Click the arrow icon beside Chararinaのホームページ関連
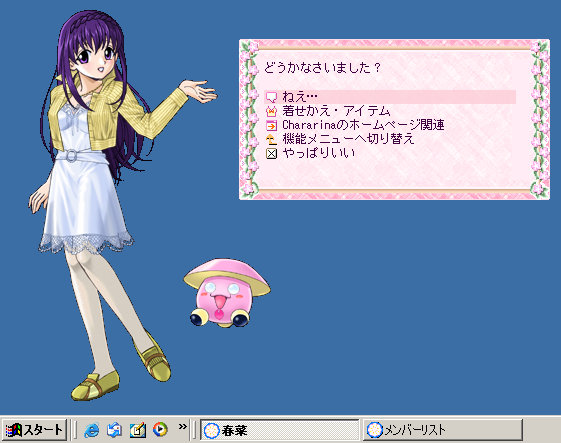This screenshot has width=561, height=443. (x=272, y=126)
